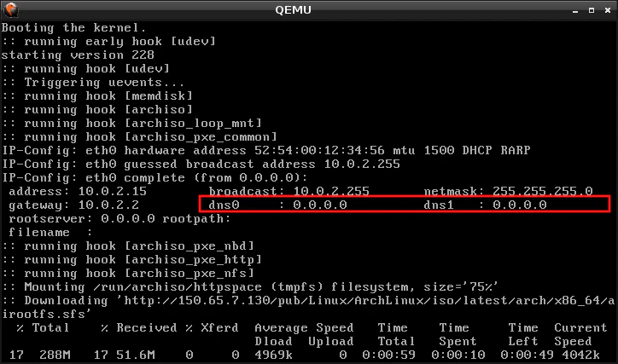Click the 'Booting the kernel.' line
The width and height of the screenshot is (618, 364).
73,28
